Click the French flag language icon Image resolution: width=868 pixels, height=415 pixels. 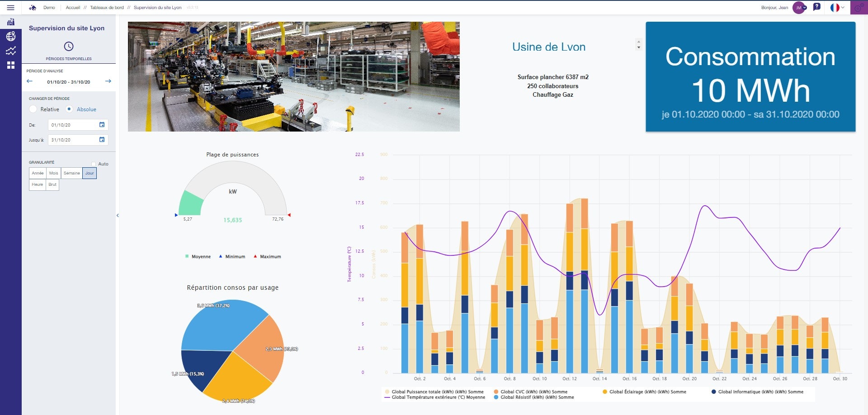(x=835, y=8)
